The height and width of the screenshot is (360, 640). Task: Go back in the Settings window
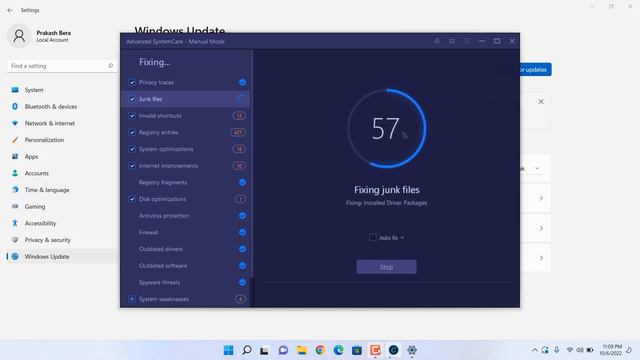pyautogui.click(x=10, y=10)
